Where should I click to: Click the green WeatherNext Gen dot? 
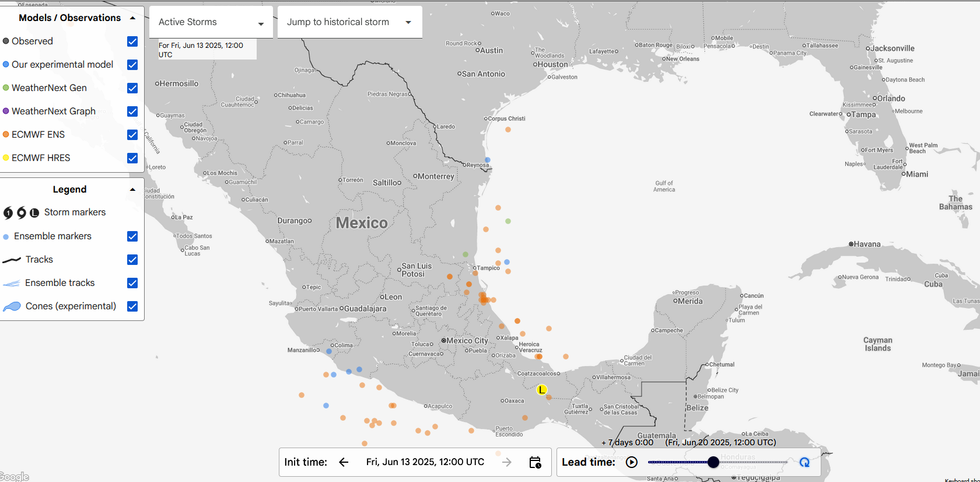(6, 88)
